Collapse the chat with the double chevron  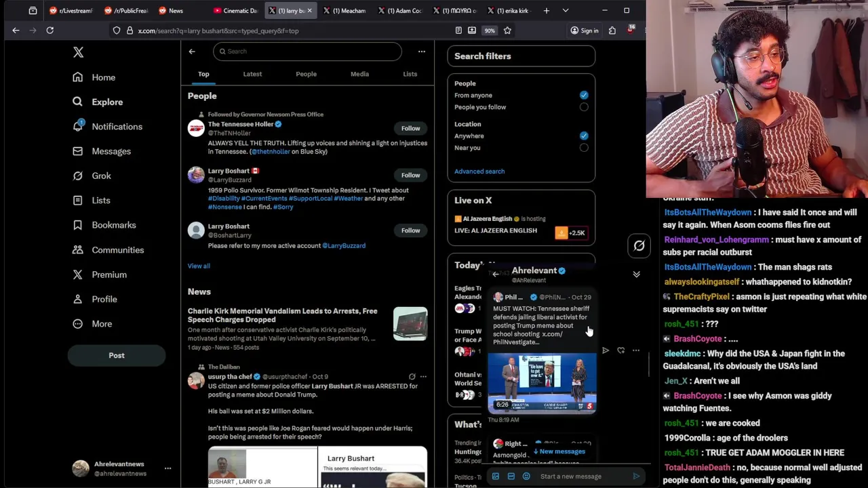point(636,274)
